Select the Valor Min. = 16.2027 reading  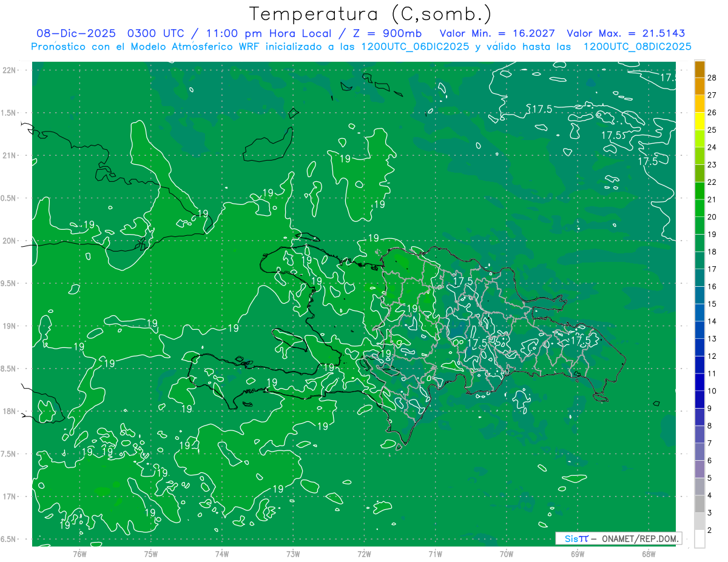point(498,33)
